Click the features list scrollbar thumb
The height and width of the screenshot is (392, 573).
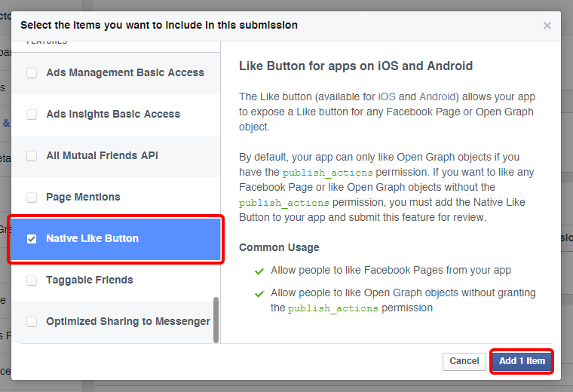click(216, 319)
